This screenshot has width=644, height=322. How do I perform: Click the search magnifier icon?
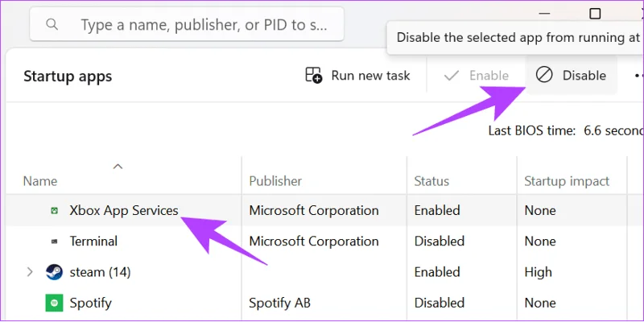(52, 24)
